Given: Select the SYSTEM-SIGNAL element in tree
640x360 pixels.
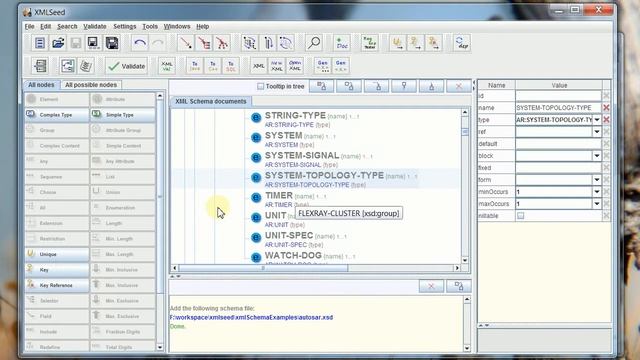Looking at the screenshot, I should point(302,156).
